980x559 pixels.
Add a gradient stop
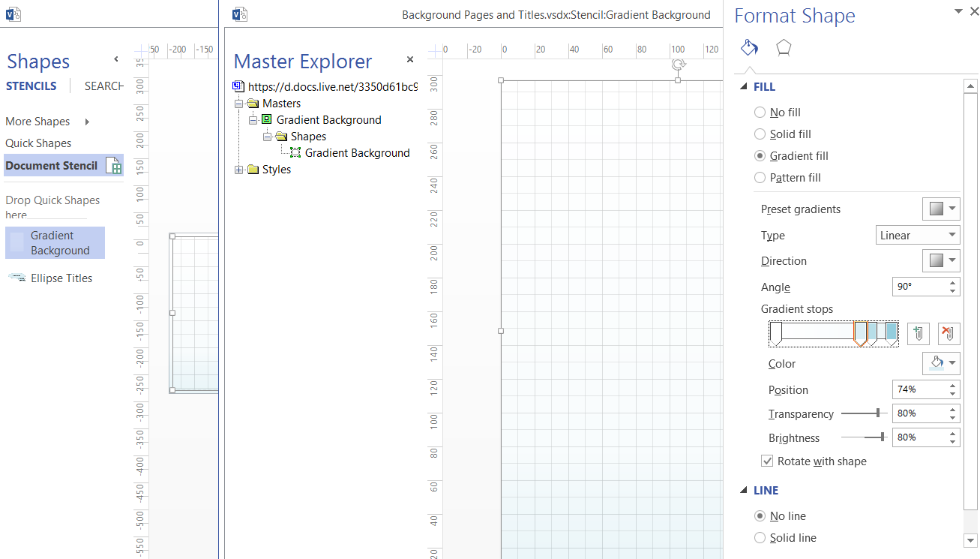[x=919, y=334]
